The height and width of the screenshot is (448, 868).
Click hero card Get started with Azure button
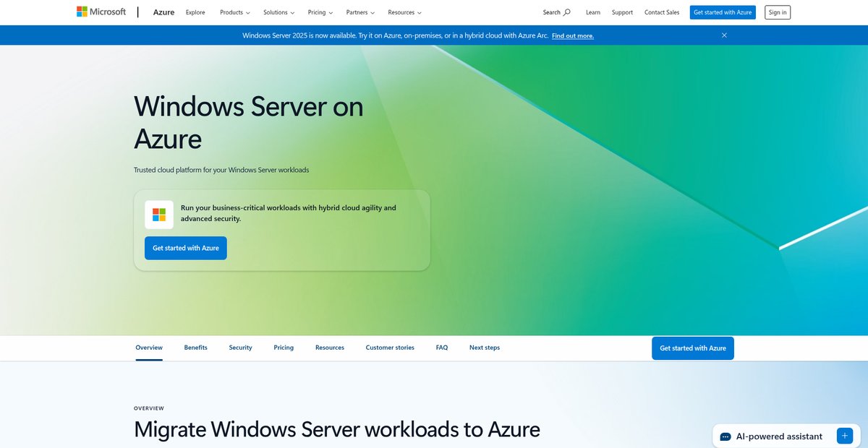click(186, 248)
